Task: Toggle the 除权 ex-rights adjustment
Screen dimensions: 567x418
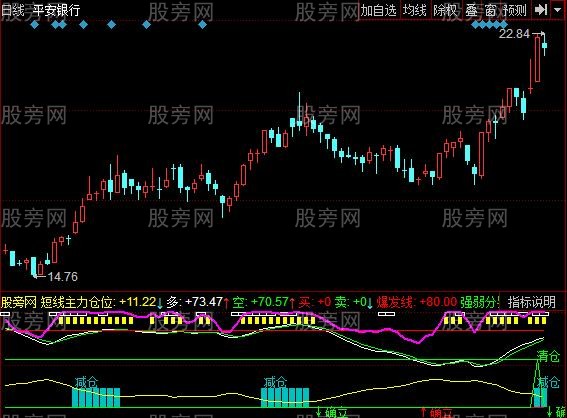Action: (x=446, y=10)
